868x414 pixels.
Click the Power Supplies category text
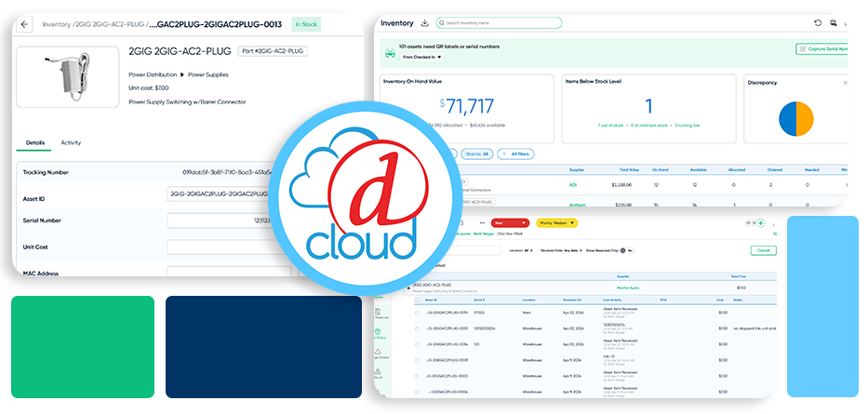point(208,74)
